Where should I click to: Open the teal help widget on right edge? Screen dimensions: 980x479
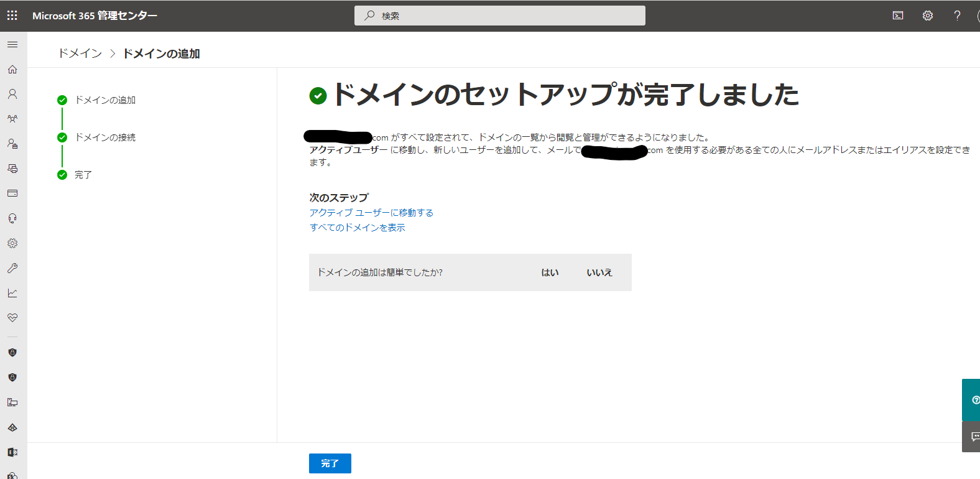point(971,400)
